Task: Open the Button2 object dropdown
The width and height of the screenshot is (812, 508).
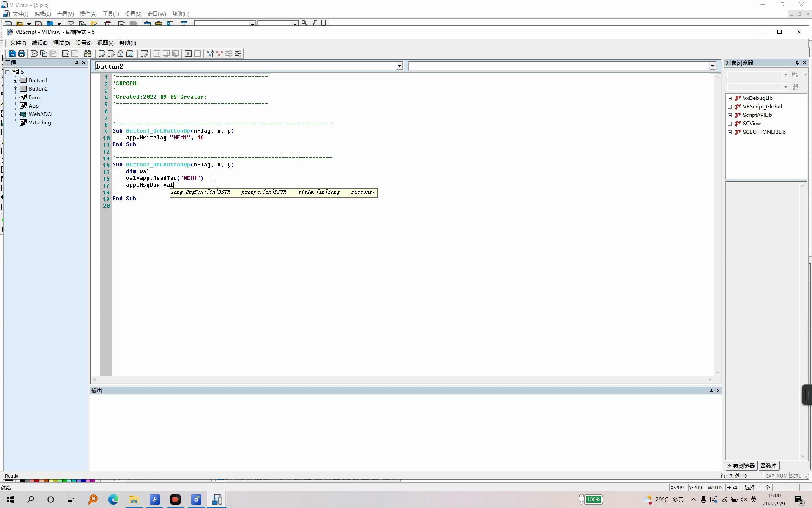Action: click(399, 66)
